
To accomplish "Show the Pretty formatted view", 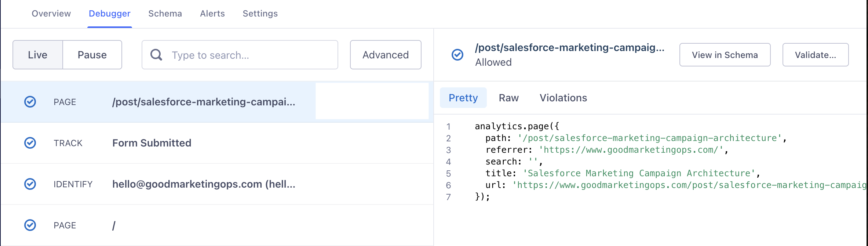I will pos(463,98).
